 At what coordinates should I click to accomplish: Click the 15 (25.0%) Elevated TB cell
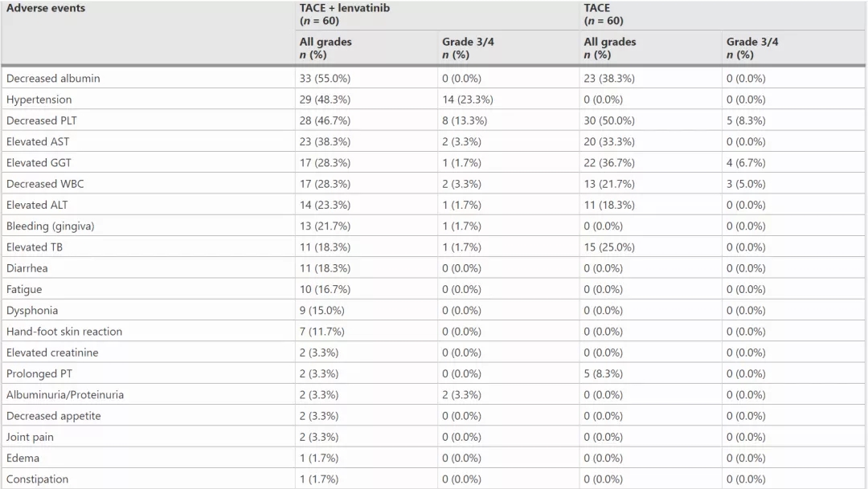609,247
